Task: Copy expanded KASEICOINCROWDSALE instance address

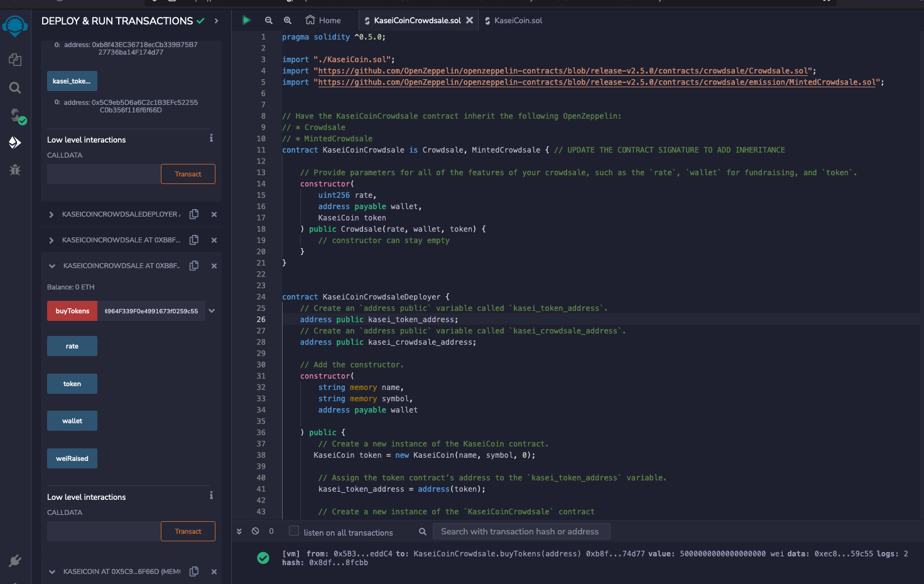Action: 194,266
